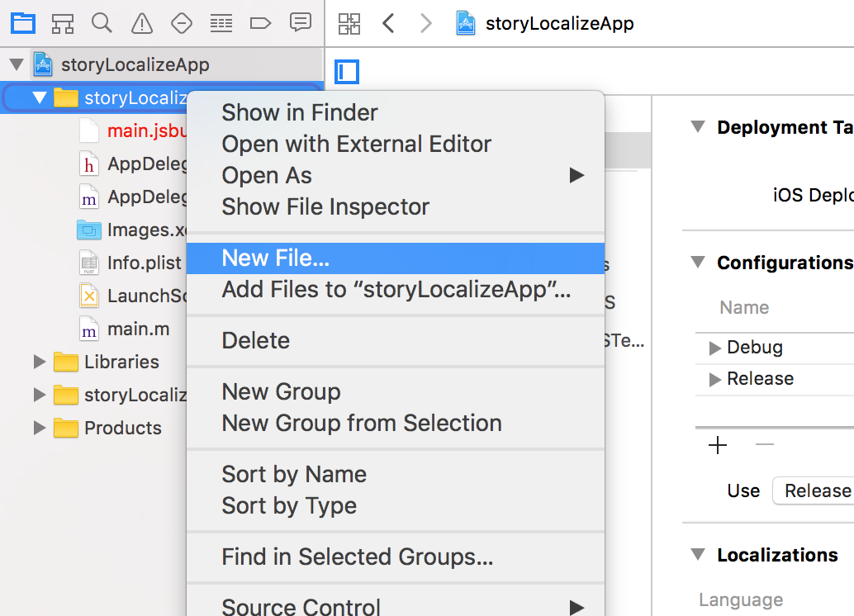Open the Release configuration popup
This screenshot has height=616, width=854.
814,490
